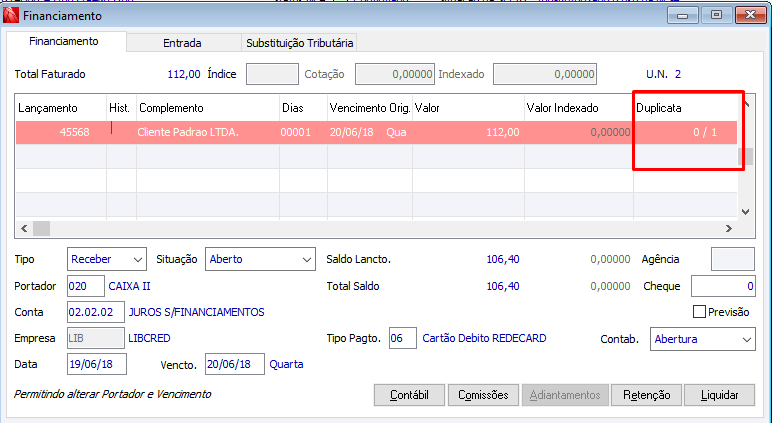Click the Vencimento Orig. column header
The image size is (772, 423).
(x=370, y=108)
